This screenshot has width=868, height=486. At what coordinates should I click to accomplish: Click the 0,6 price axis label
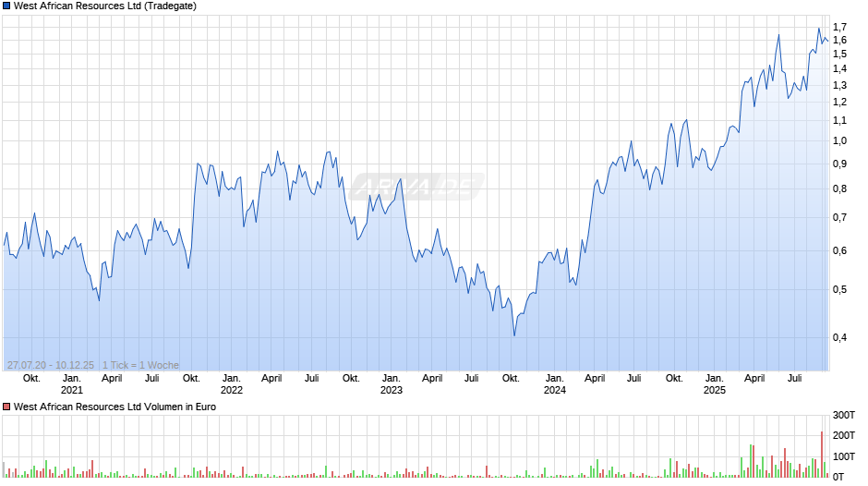pos(839,251)
